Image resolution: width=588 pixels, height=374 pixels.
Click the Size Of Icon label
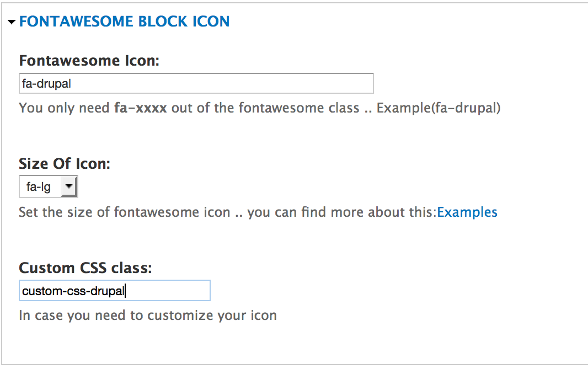(65, 164)
